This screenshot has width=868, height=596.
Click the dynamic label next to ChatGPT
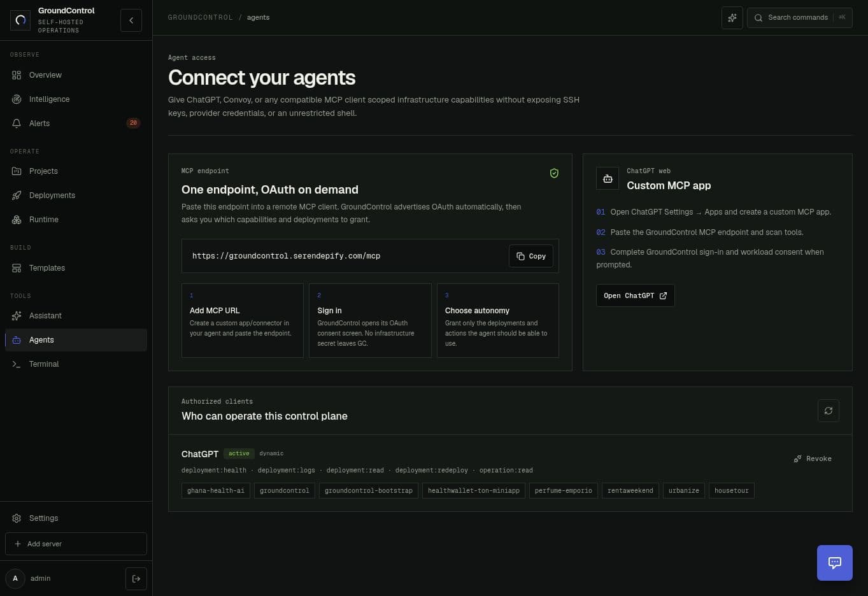271,453
